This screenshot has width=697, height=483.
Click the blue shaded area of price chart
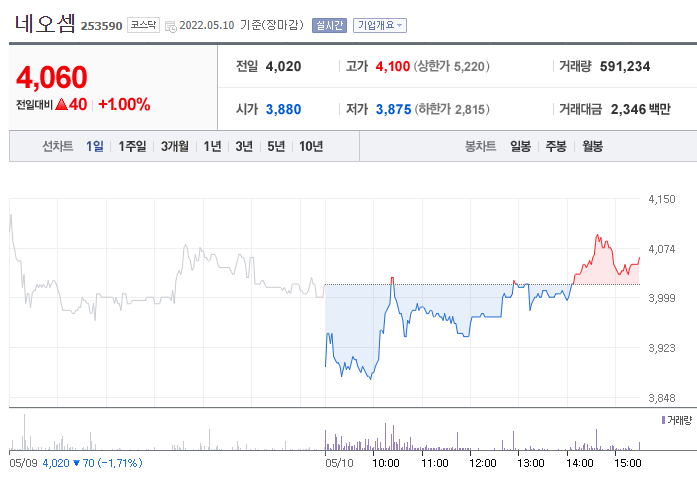pos(356,320)
